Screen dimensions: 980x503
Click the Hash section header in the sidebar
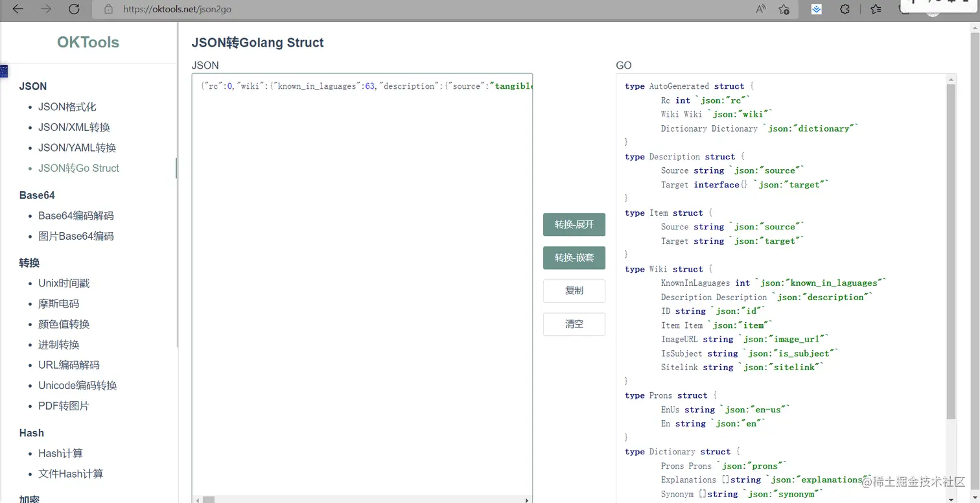point(32,433)
